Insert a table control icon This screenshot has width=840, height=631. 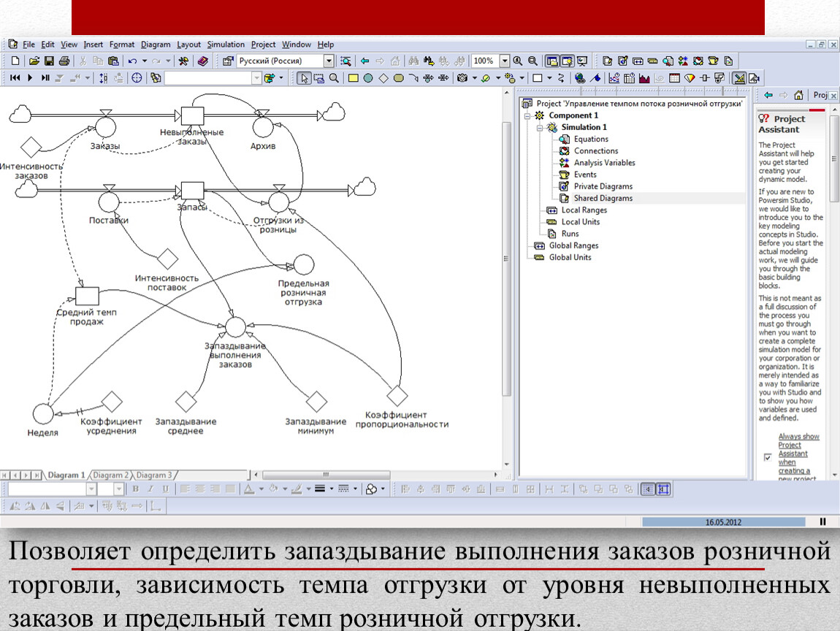click(674, 78)
